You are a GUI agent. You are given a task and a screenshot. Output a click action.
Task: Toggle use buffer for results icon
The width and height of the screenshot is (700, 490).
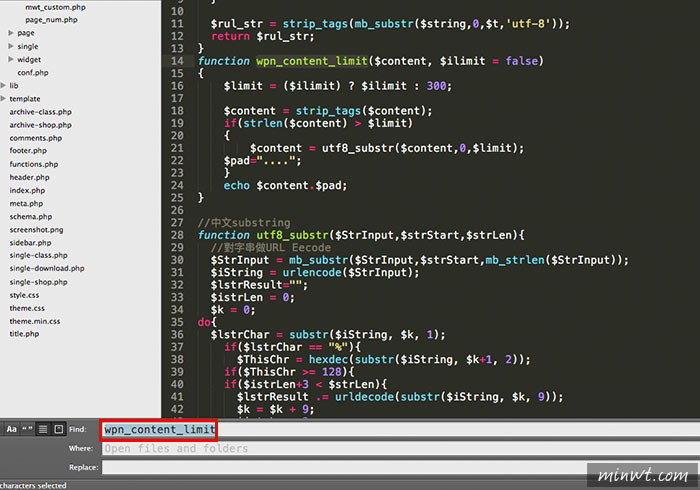tap(58, 429)
